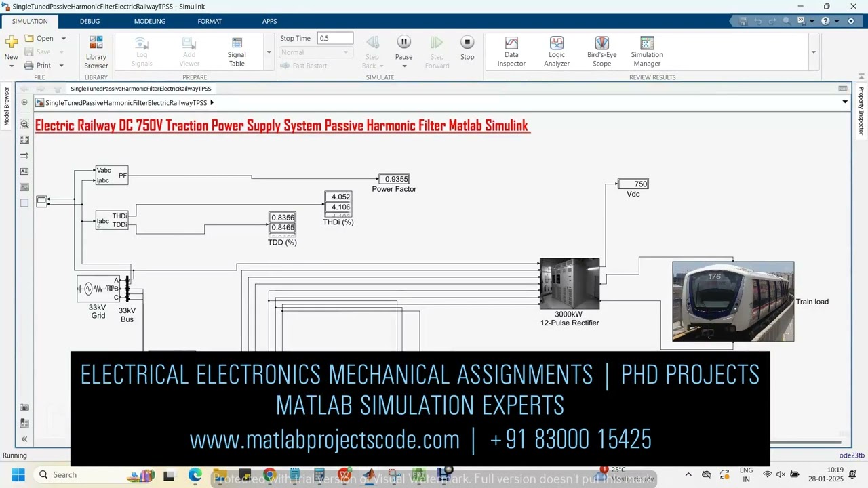Open the Property Inspector side panel
Viewport: 868px width, 488px height.
click(x=861, y=111)
